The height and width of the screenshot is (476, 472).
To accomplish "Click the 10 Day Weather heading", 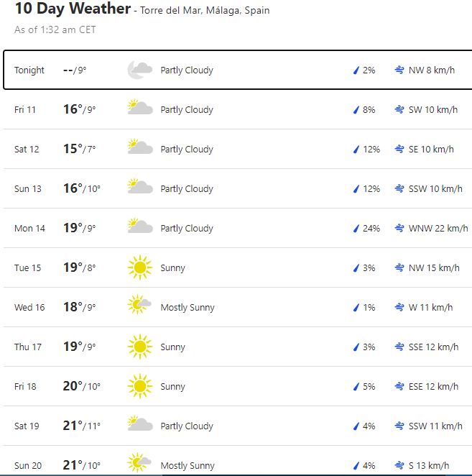I will [x=73, y=10].
